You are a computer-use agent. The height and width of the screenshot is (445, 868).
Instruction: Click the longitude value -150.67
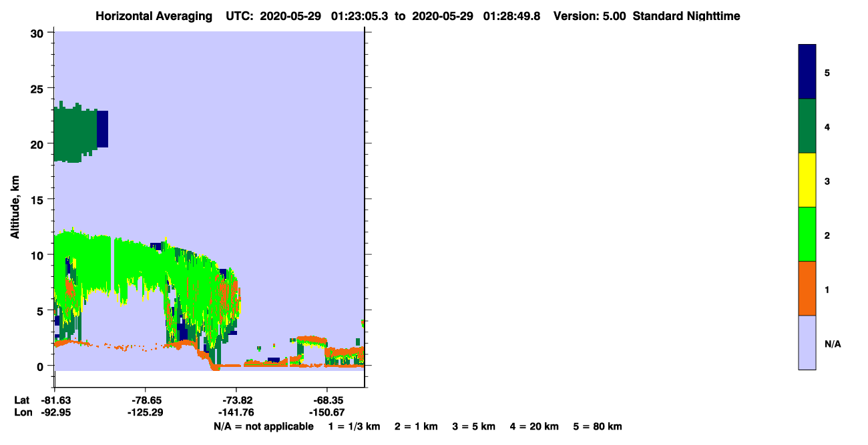tap(326, 412)
